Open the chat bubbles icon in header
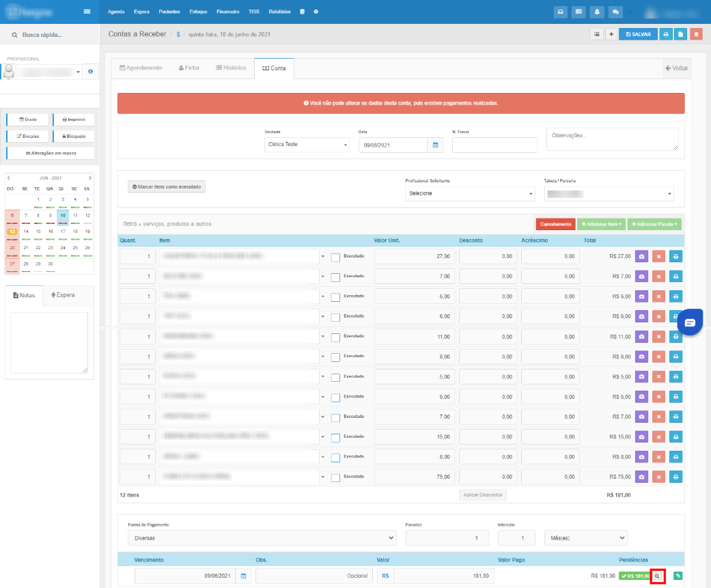711x588 pixels. pyautogui.click(x=615, y=12)
